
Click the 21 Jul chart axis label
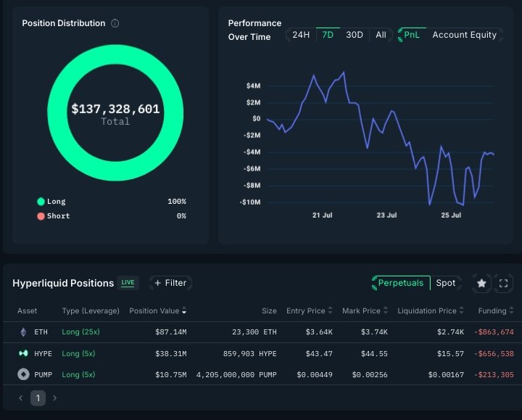coord(322,215)
